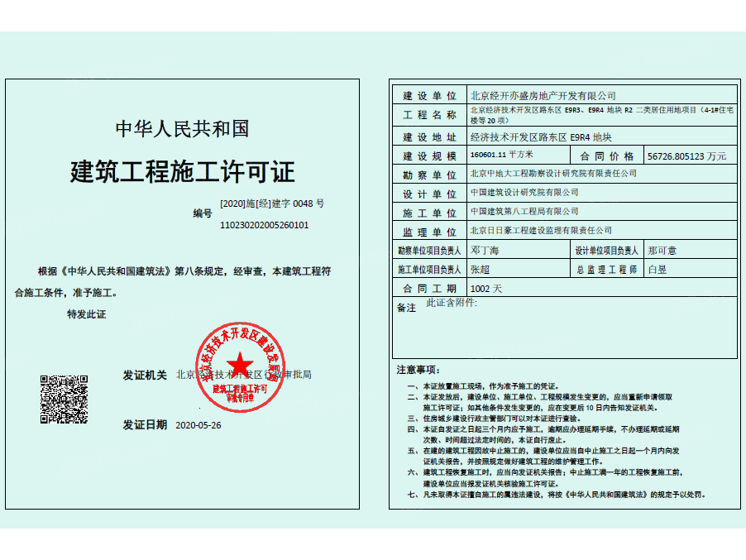
Task: Click the red official seal stamp
Action: pyautogui.click(x=241, y=367)
